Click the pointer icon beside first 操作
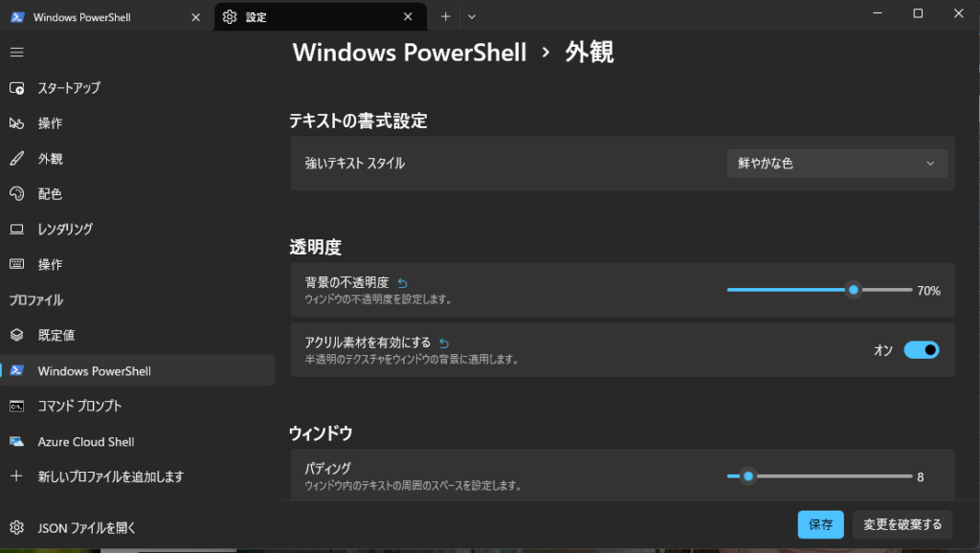The image size is (980, 553). click(x=17, y=123)
